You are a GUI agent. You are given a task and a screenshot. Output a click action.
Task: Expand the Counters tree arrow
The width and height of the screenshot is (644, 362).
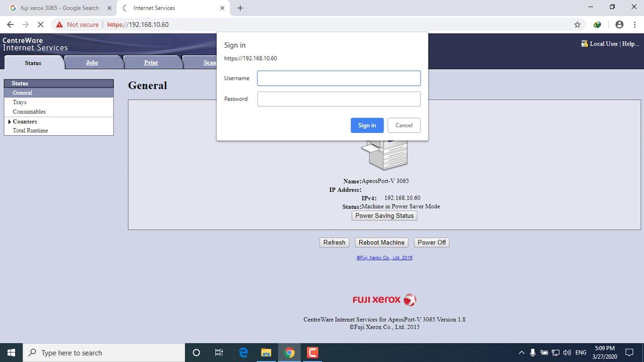click(x=10, y=122)
